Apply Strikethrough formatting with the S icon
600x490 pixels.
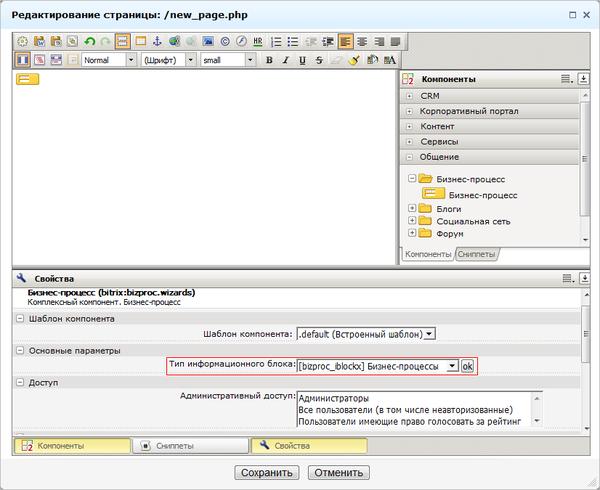click(318, 60)
